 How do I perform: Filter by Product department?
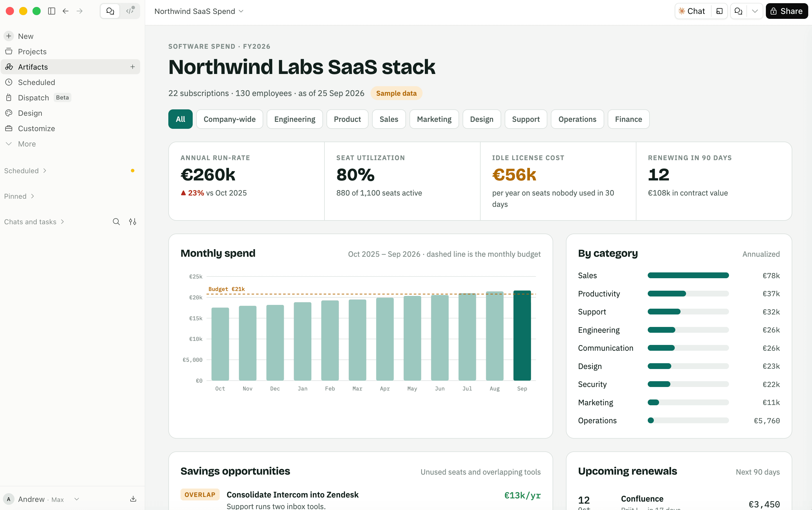347,119
